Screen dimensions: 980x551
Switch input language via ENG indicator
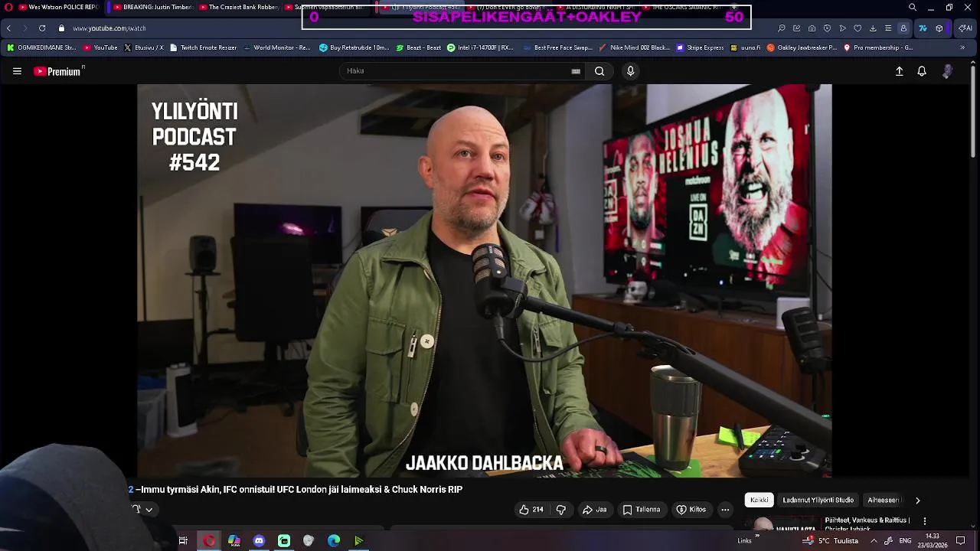905,541
